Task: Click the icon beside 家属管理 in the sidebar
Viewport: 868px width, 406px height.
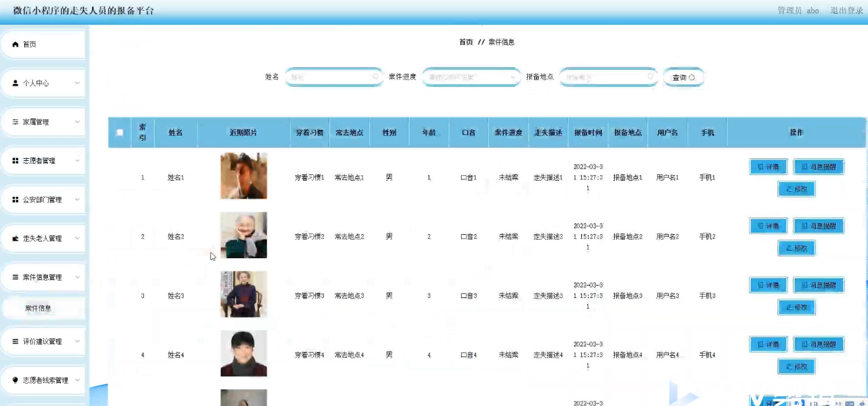Action: (16, 122)
